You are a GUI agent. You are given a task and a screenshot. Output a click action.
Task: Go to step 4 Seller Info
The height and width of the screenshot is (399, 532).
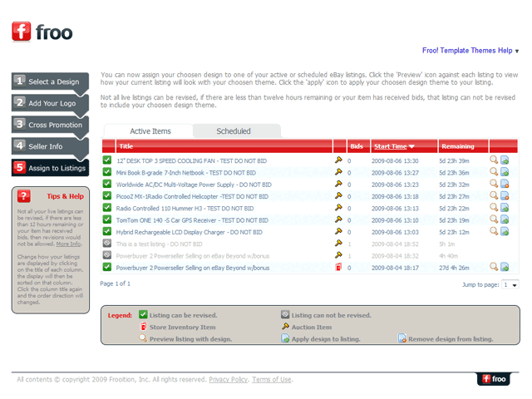(50, 146)
